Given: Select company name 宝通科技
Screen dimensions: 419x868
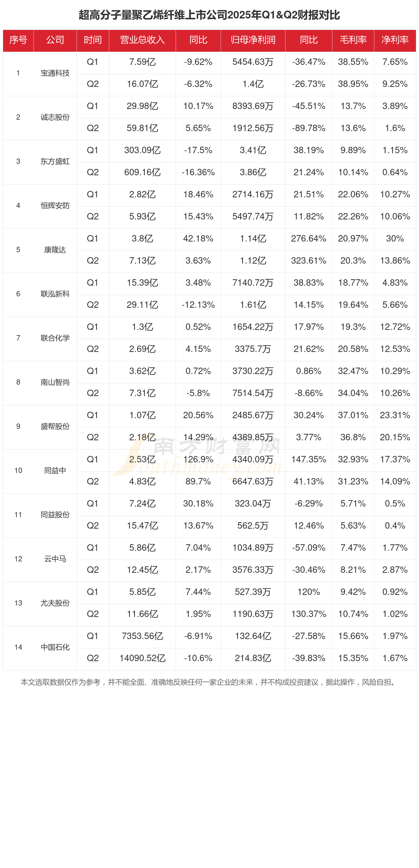Looking at the screenshot, I should coord(55,73).
